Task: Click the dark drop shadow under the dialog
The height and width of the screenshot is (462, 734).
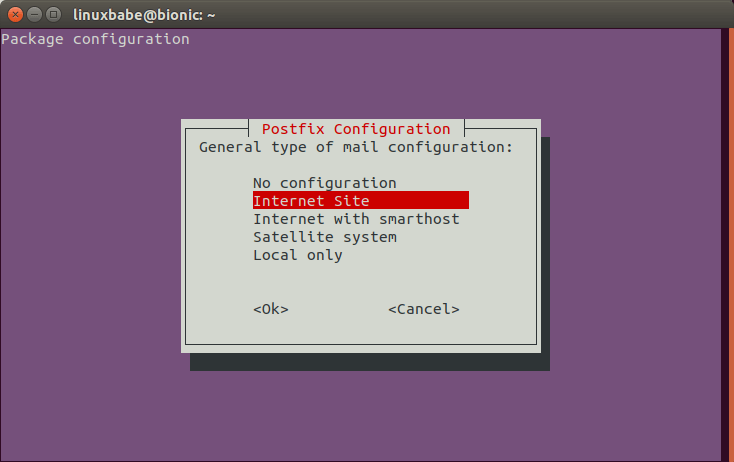Action: [x=370, y=362]
